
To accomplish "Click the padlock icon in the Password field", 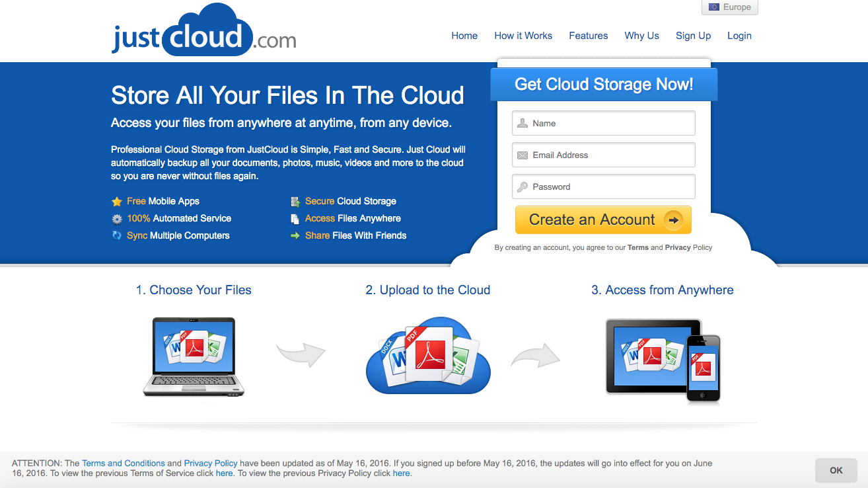I will click(x=522, y=186).
